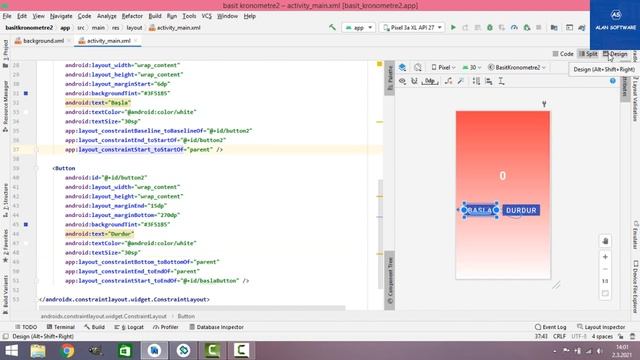Select the DURDUR button in preview

point(521,210)
